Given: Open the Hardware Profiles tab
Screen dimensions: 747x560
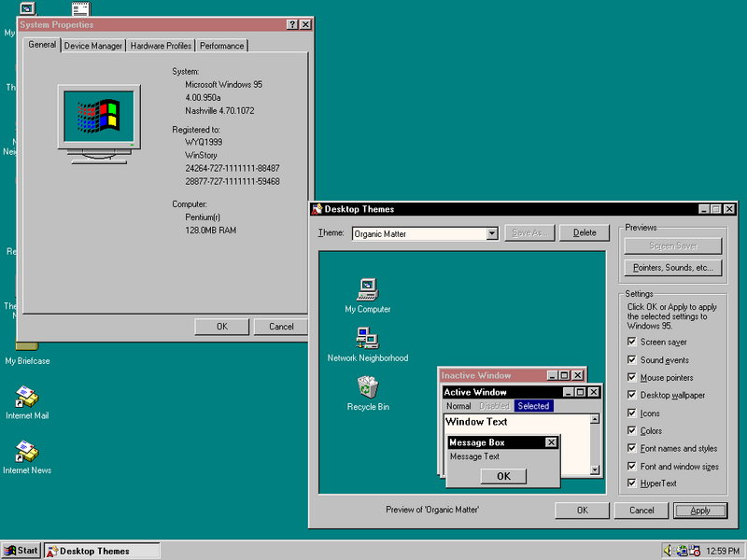Looking at the screenshot, I should tap(161, 46).
